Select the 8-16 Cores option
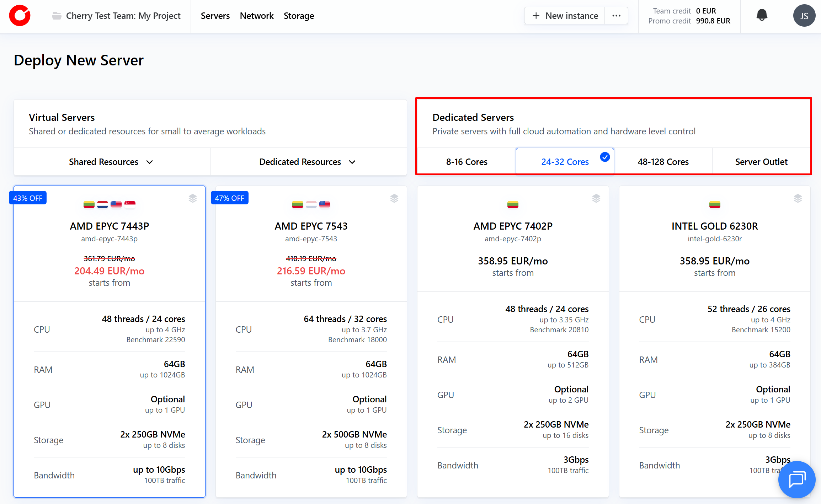Viewport: 821px width, 504px height. 467,162
